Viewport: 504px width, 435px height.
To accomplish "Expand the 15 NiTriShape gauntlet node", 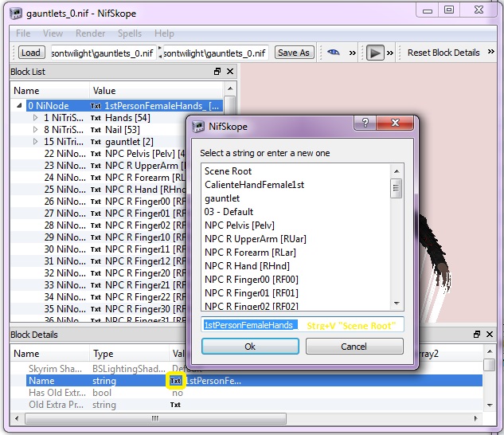I will pyautogui.click(x=35, y=142).
